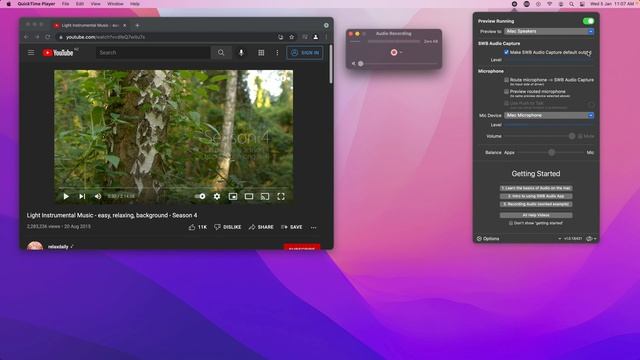Enable Preview routed microphone checkbox

tap(506, 92)
